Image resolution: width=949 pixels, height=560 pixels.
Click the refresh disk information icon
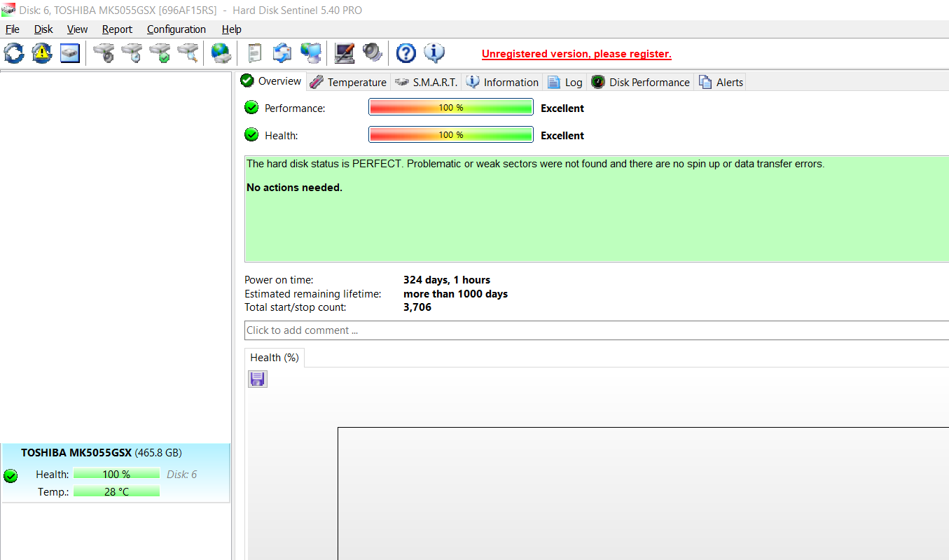[x=14, y=53]
